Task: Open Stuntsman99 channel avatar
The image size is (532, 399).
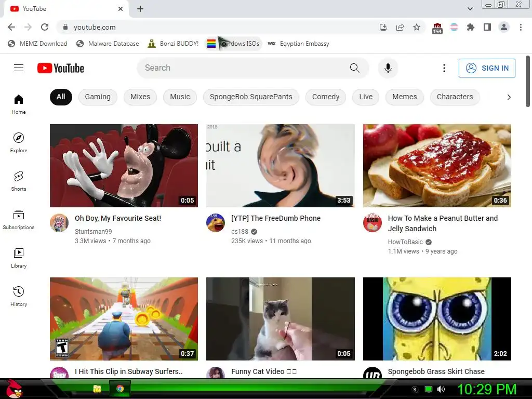Action: click(x=59, y=223)
